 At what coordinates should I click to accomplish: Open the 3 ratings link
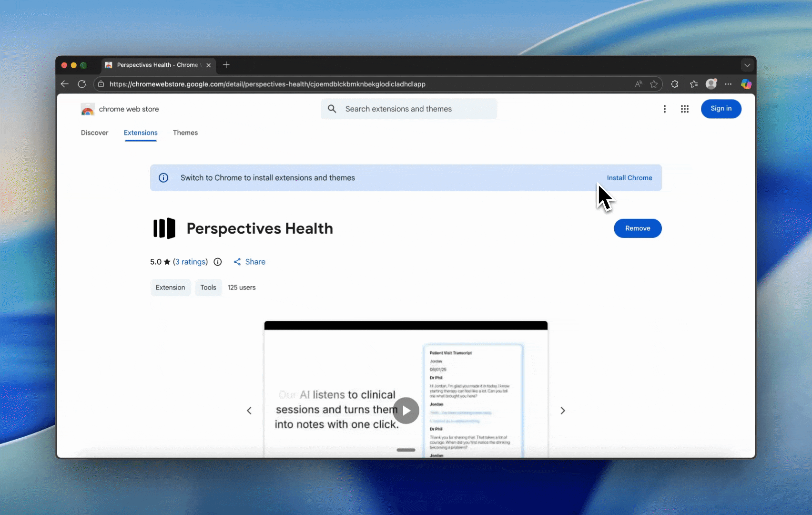191,262
